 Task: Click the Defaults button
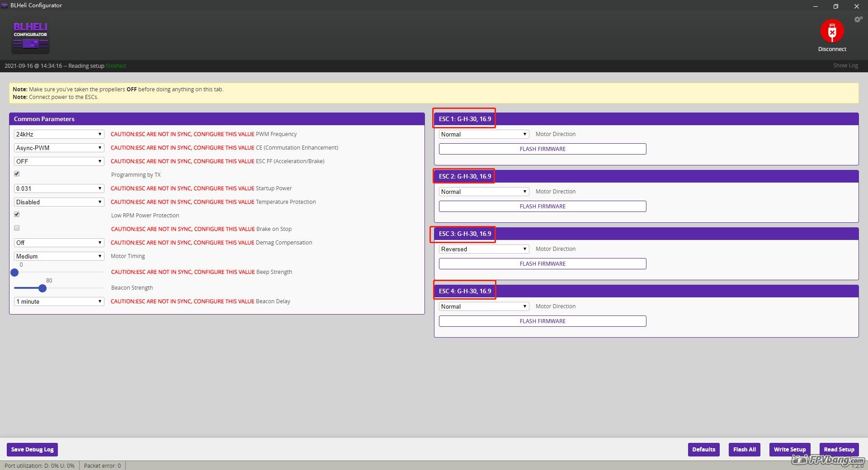[703, 450]
